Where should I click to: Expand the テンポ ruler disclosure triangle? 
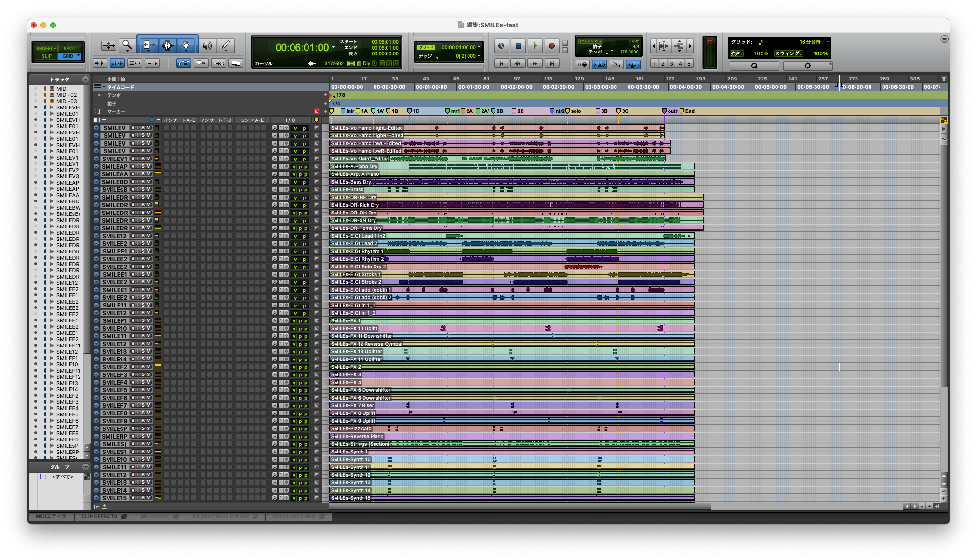coord(100,95)
